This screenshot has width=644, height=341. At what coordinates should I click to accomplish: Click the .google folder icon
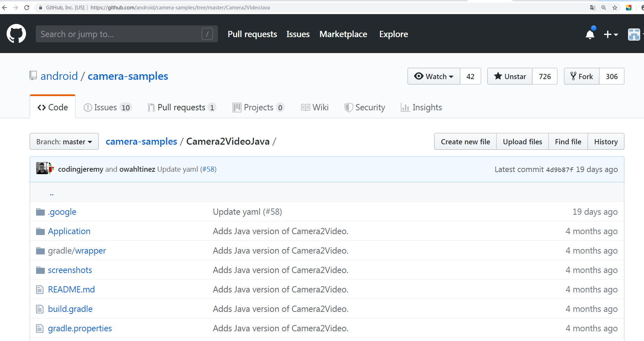41,212
